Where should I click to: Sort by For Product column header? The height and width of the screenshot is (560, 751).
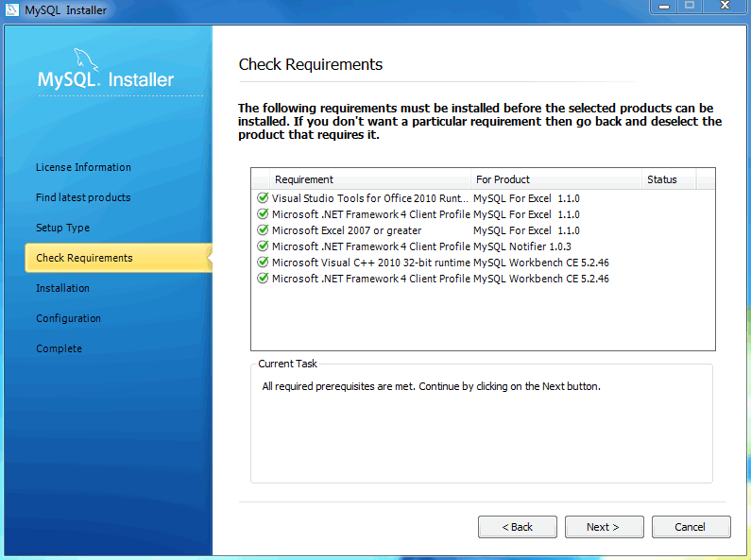[x=556, y=179]
